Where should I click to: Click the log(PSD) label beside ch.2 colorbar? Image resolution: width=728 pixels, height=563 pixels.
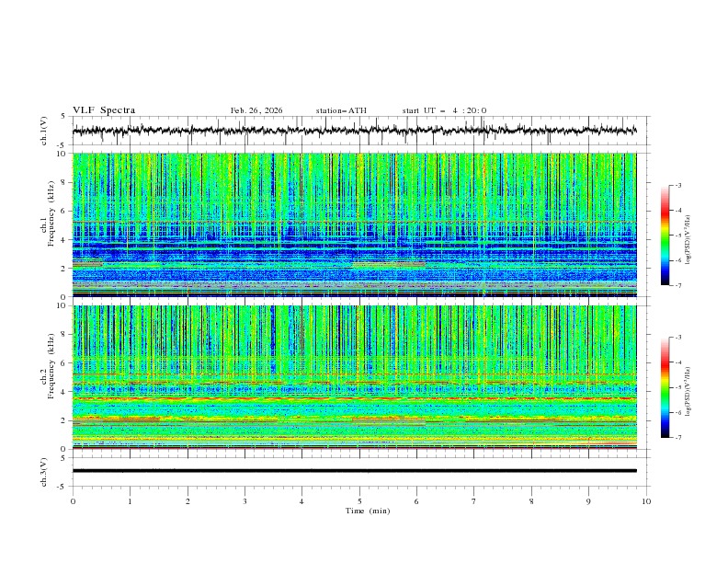click(x=689, y=389)
